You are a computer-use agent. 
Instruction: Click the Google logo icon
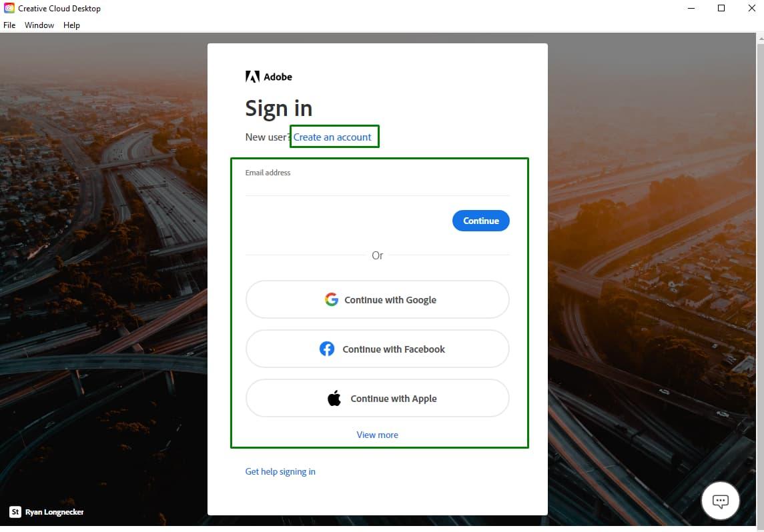332,299
